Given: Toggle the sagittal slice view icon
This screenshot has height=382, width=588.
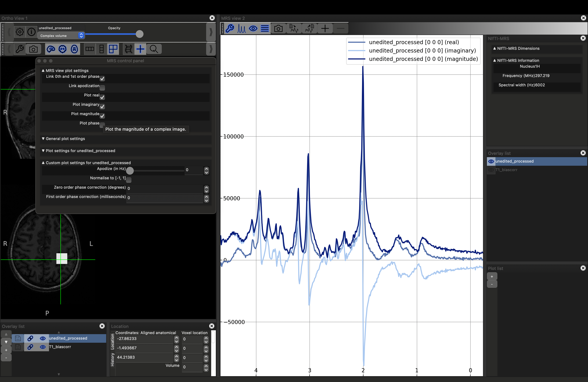Looking at the screenshot, I should tap(51, 49).
